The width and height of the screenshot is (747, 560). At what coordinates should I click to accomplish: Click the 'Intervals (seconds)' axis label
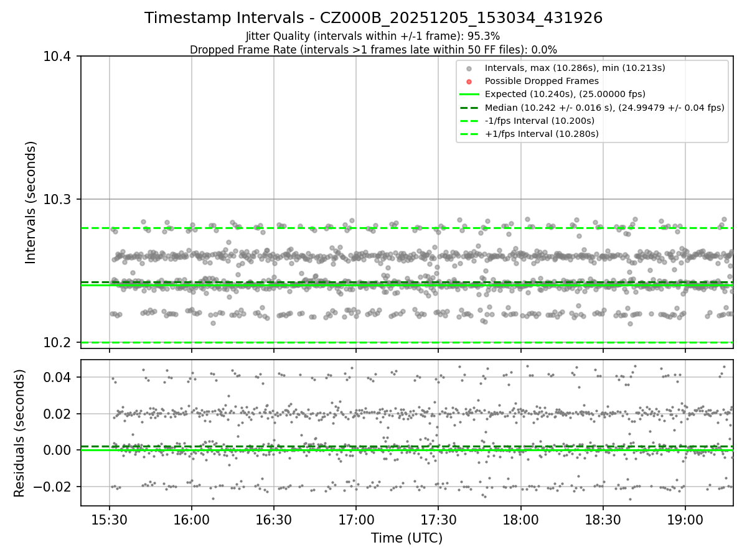pos(31,202)
